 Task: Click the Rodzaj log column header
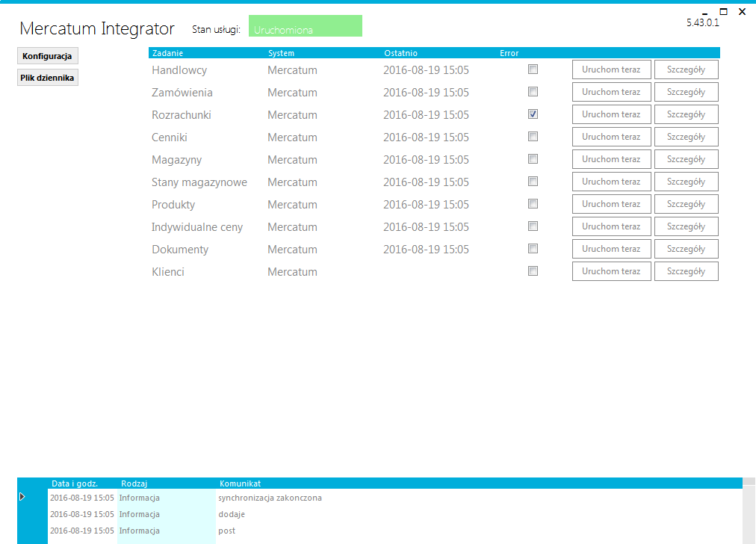click(134, 483)
